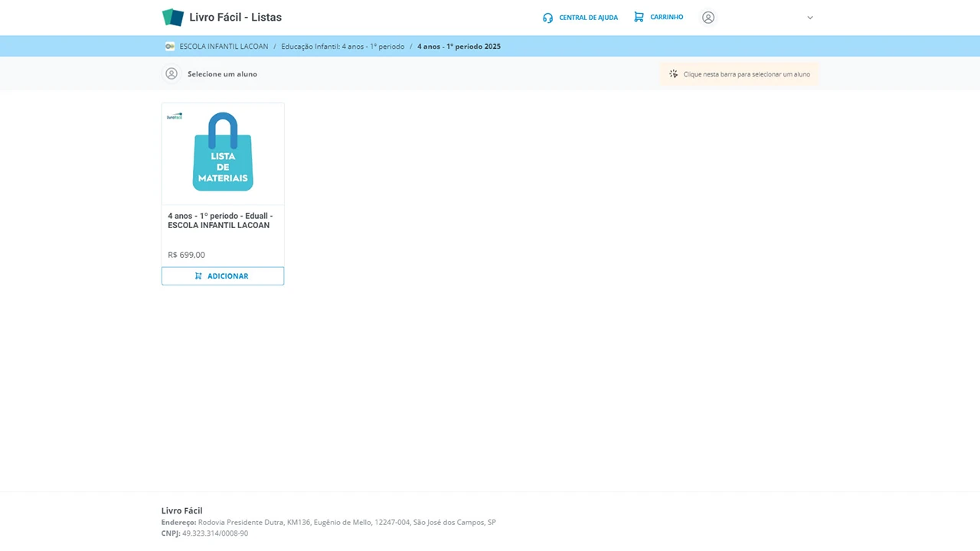Open product title '4 anos - 1º período - Eduall'
The image size is (980, 551).
[220, 220]
